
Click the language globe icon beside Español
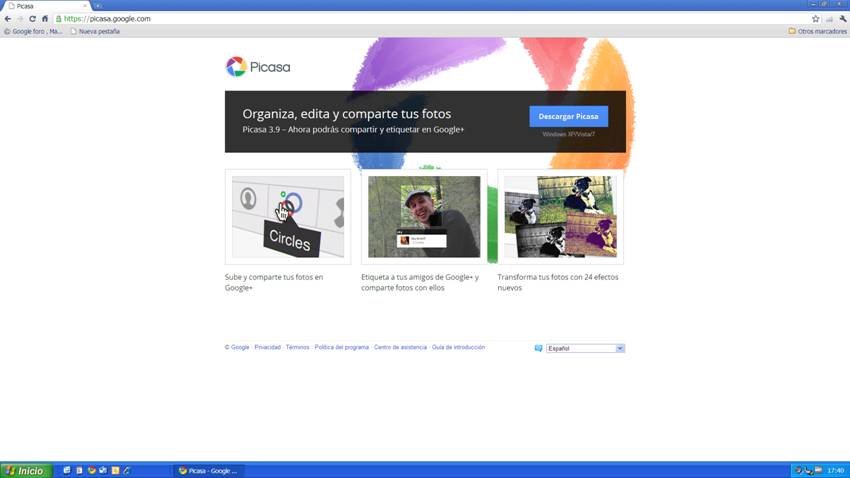tap(538, 348)
